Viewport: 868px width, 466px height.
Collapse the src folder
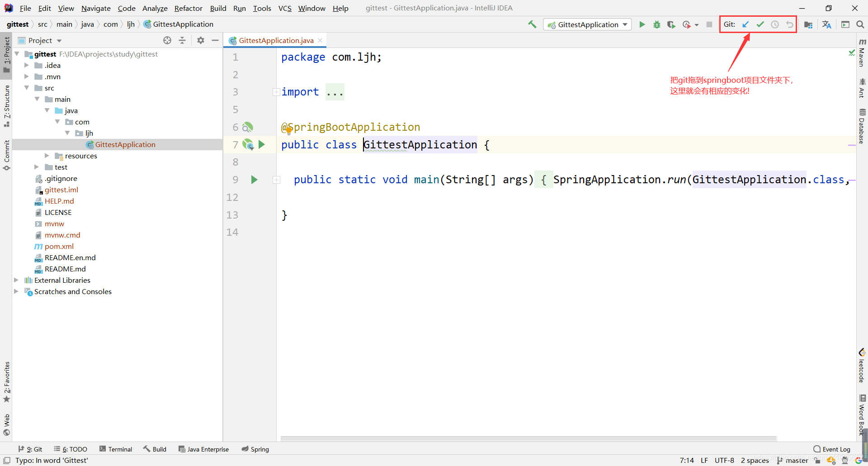tap(27, 88)
